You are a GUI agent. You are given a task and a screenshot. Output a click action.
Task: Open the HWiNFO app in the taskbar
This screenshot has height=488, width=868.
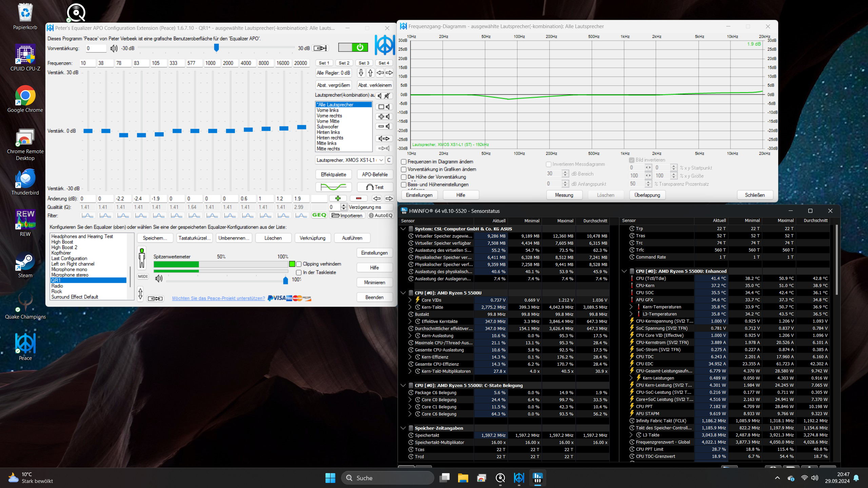coord(538,478)
